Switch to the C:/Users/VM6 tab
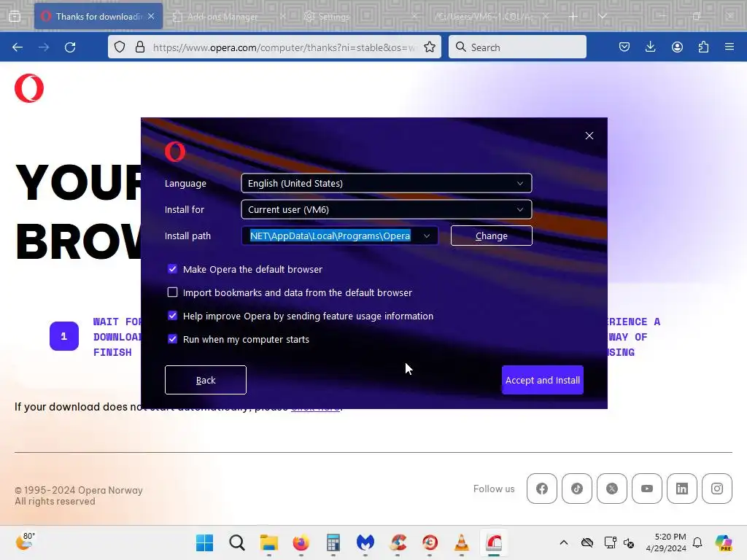The width and height of the screenshot is (747, 560). 484,17
